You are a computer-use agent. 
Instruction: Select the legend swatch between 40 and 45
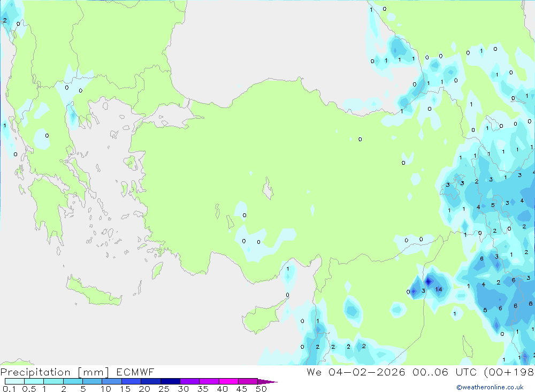pos(228,381)
